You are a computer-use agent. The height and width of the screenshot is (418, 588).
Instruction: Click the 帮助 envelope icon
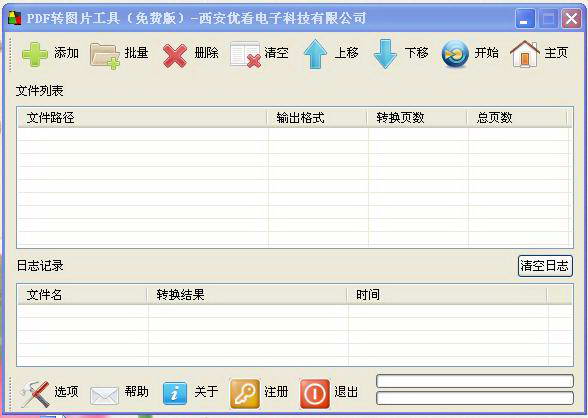(x=104, y=395)
